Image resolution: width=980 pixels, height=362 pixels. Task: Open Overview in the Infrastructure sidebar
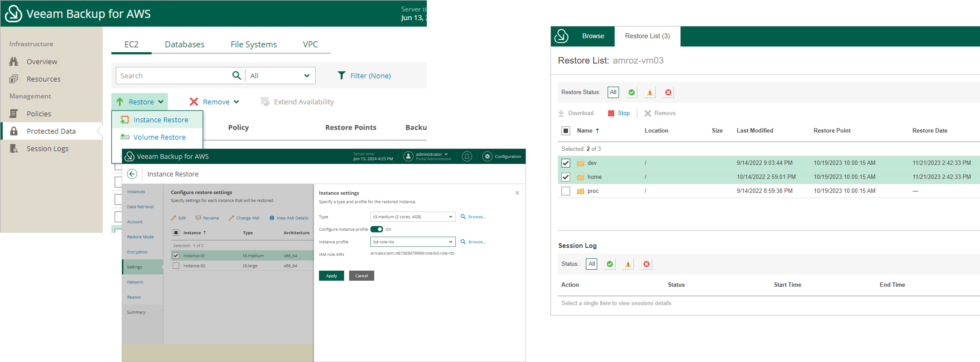[34, 62]
